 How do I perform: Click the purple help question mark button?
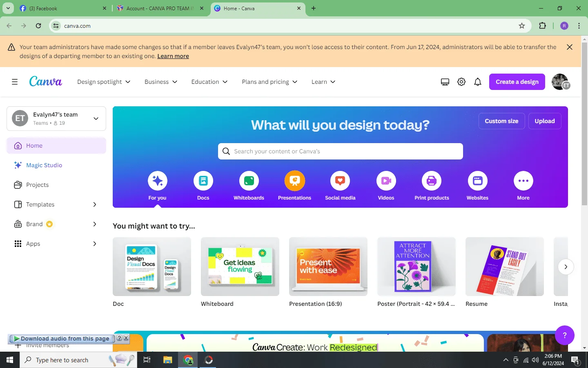pyautogui.click(x=565, y=335)
